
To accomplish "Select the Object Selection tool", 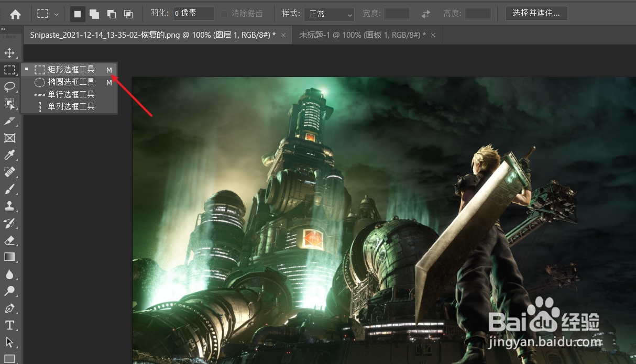I will pyautogui.click(x=9, y=104).
